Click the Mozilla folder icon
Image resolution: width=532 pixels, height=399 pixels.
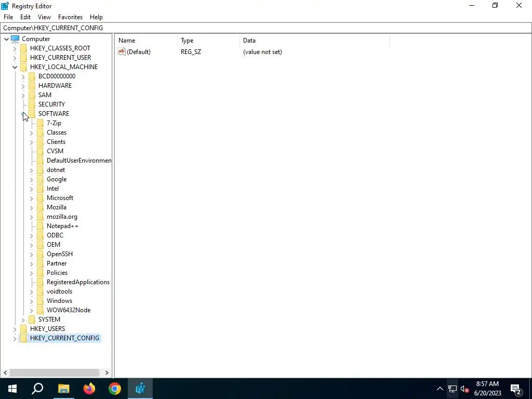point(41,207)
